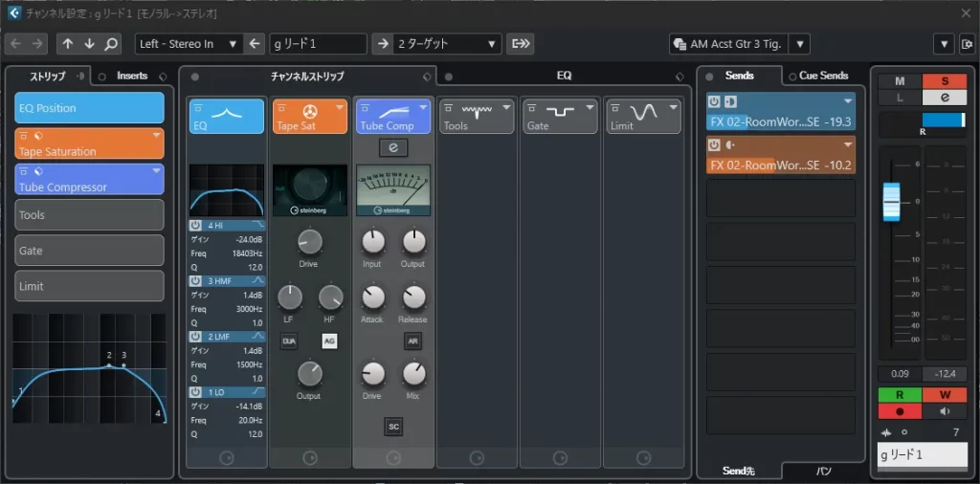The image size is (980, 484).
Task: Go to the next channel with down arrow
Action: point(89,44)
